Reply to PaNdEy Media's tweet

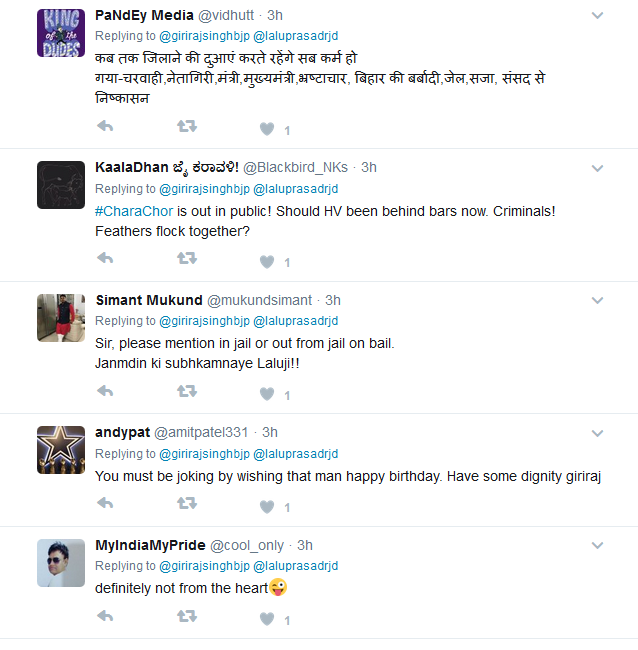point(105,127)
